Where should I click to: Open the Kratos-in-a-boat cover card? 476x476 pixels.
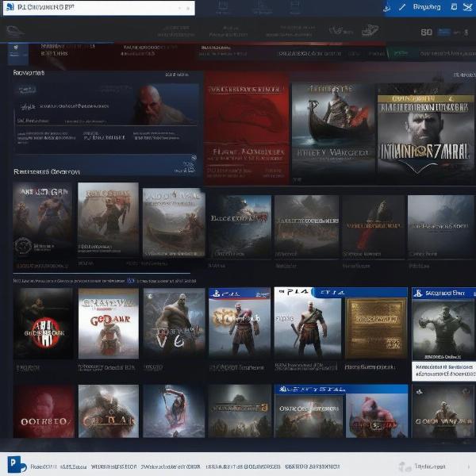coord(333,133)
